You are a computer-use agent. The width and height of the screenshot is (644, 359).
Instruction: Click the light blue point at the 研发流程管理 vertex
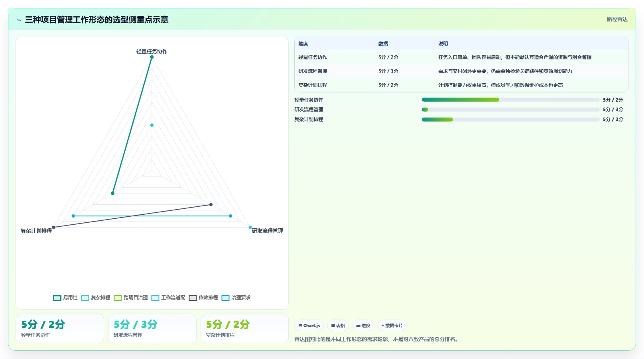pos(250,228)
